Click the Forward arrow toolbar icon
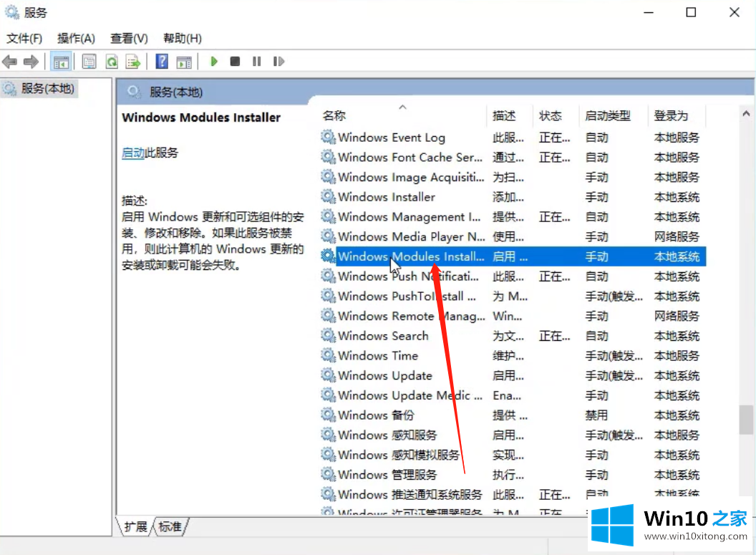756x555 pixels. pyautogui.click(x=31, y=62)
